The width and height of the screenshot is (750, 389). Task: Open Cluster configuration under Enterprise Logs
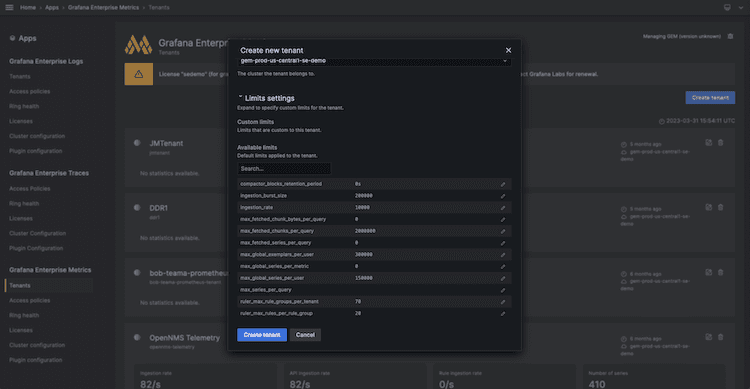[37, 136]
